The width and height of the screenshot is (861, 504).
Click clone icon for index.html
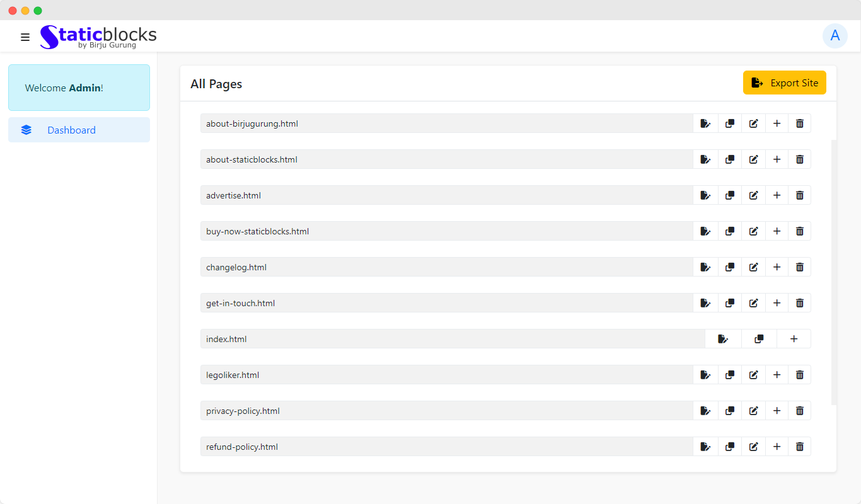(x=759, y=339)
